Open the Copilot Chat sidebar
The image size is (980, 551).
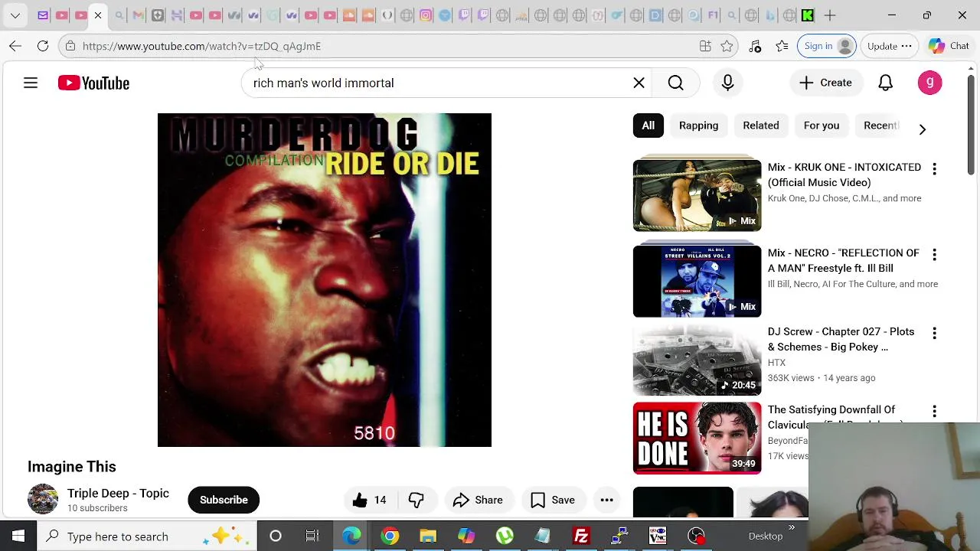click(x=949, y=46)
